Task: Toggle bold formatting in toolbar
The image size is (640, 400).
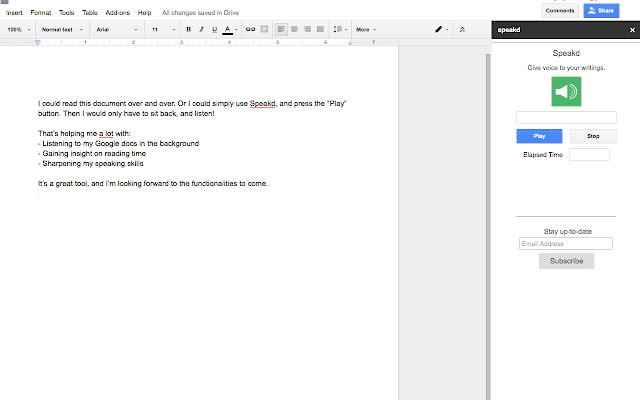Action: [x=188, y=30]
